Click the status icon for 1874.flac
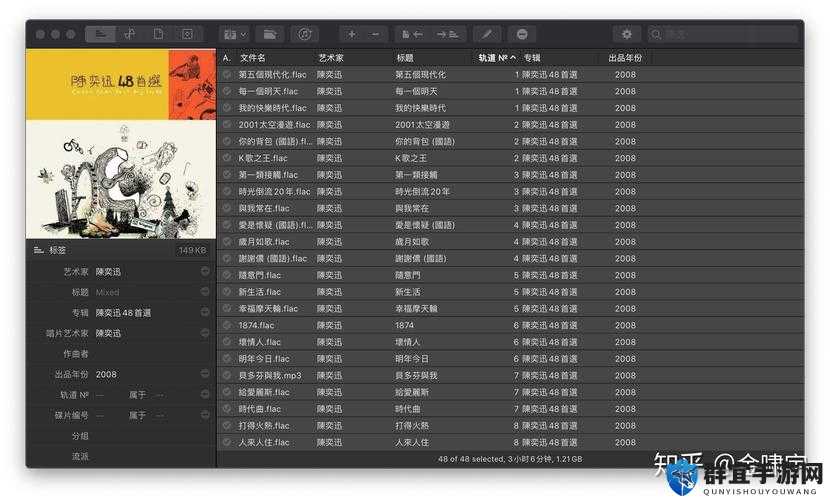The image size is (830, 500). 227,325
